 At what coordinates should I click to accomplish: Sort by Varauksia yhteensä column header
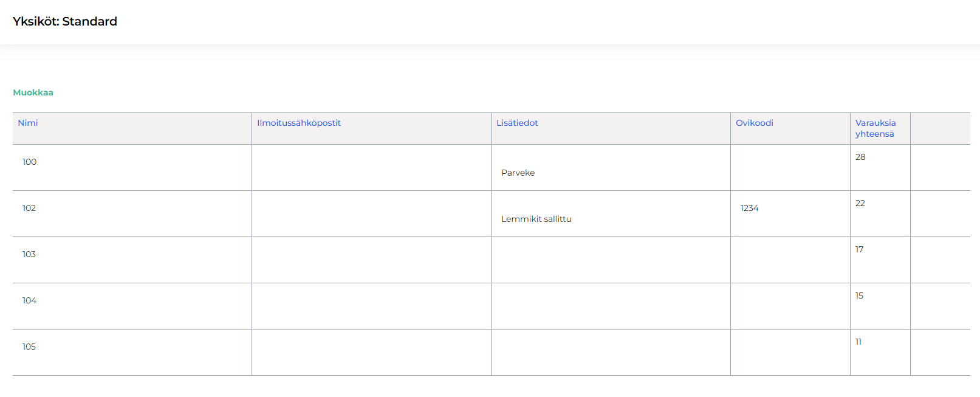click(875, 128)
